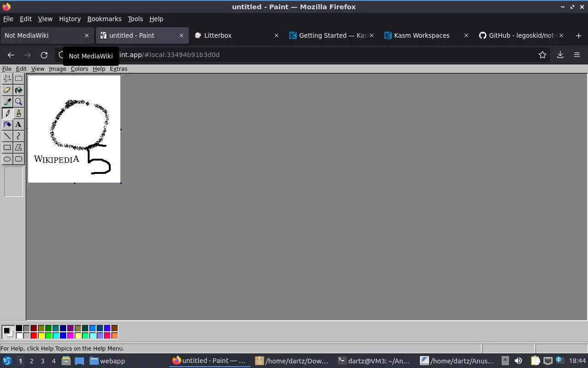Viewport: 588px width, 368px height.
Task: Open a new Firefox tab
Action: point(578,35)
